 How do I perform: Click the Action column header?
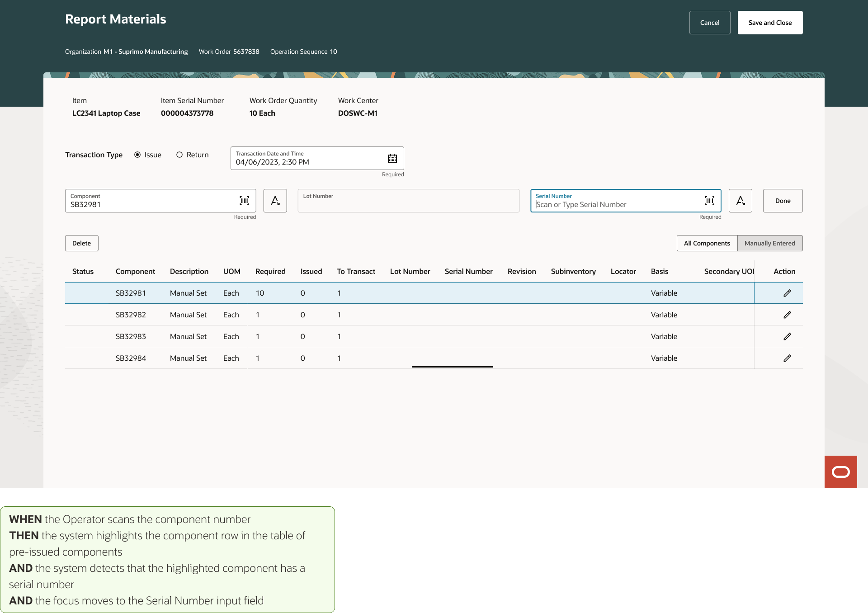pyautogui.click(x=784, y=271)
